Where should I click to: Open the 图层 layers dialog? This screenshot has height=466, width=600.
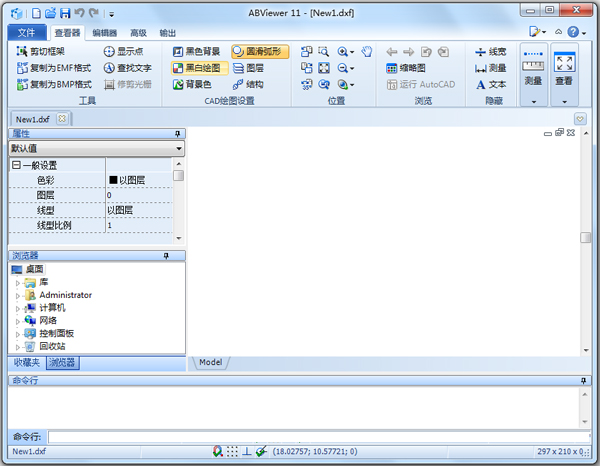point(248,68)
